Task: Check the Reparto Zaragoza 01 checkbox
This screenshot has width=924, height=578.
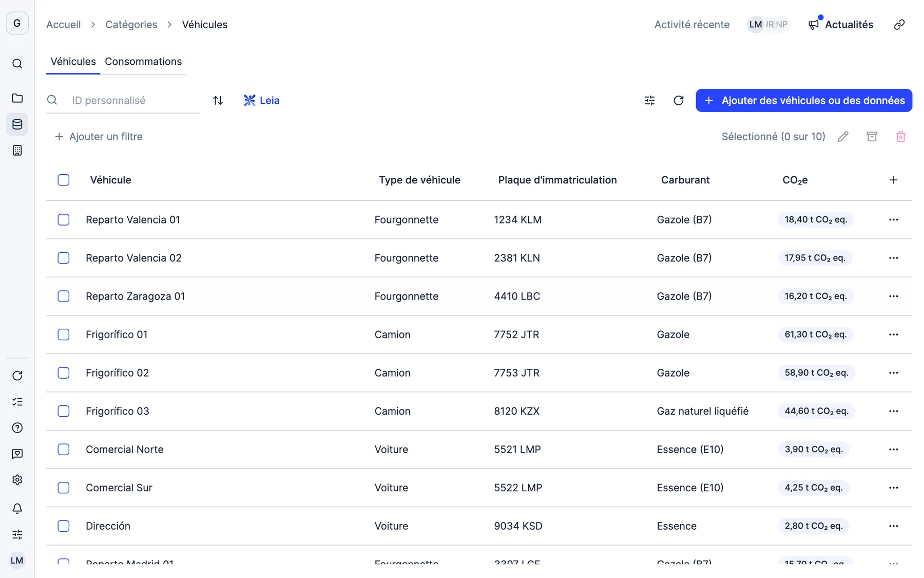Action: 63,296
